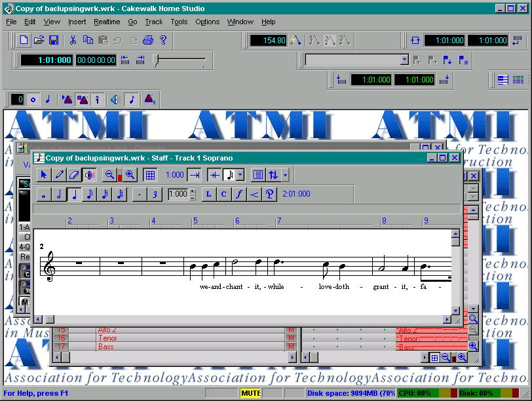Open the Insert menu
This screenshot has width=532, height=401.
point(77,22)
